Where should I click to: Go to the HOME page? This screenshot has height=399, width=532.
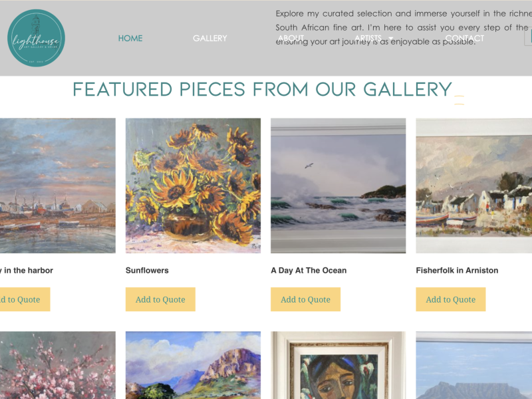130,38
